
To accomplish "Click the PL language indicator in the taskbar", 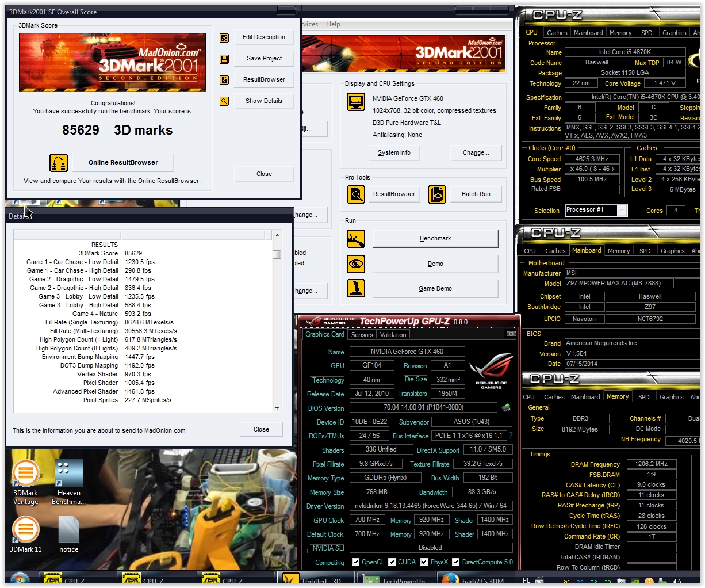I will pos(526,580).
